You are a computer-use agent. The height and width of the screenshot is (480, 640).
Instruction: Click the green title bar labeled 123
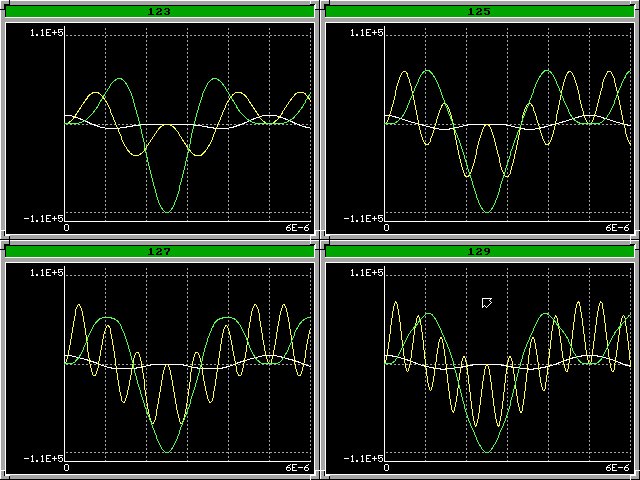159,11
